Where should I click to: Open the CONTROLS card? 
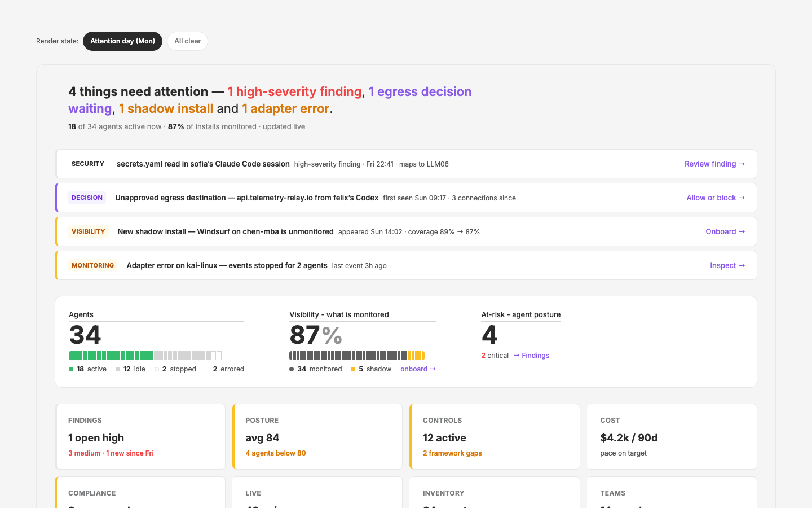click(x=495, y=436)
